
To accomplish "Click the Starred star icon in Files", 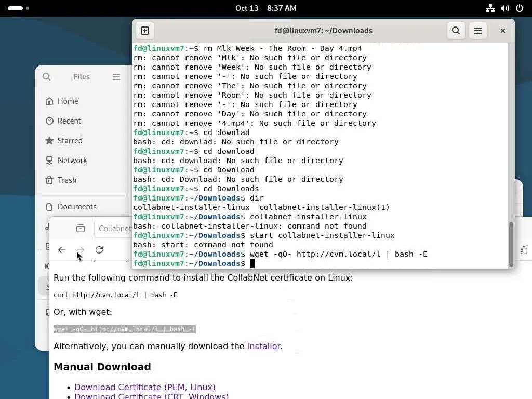I will pyautogui.click(x=49, y=140).
